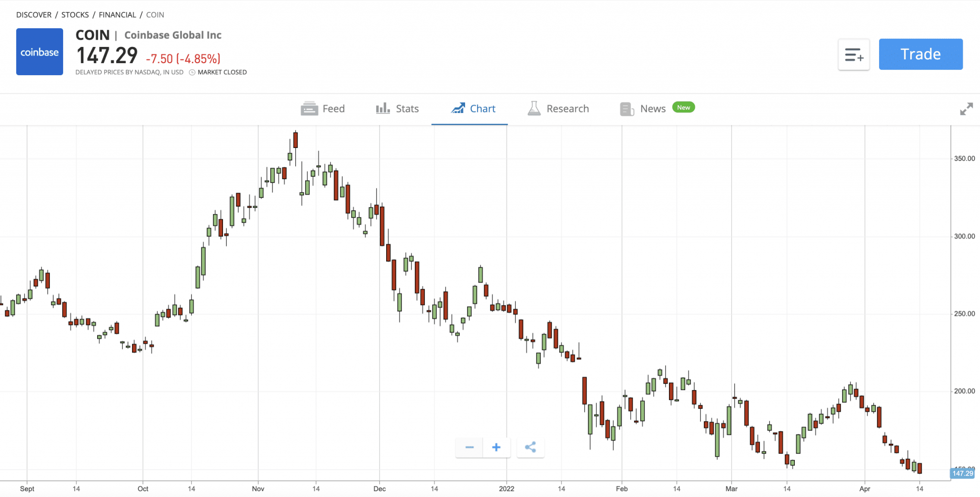Screen dimensions: 980x497
Task: Click the Dec date axis label
Action: point(379,488)
